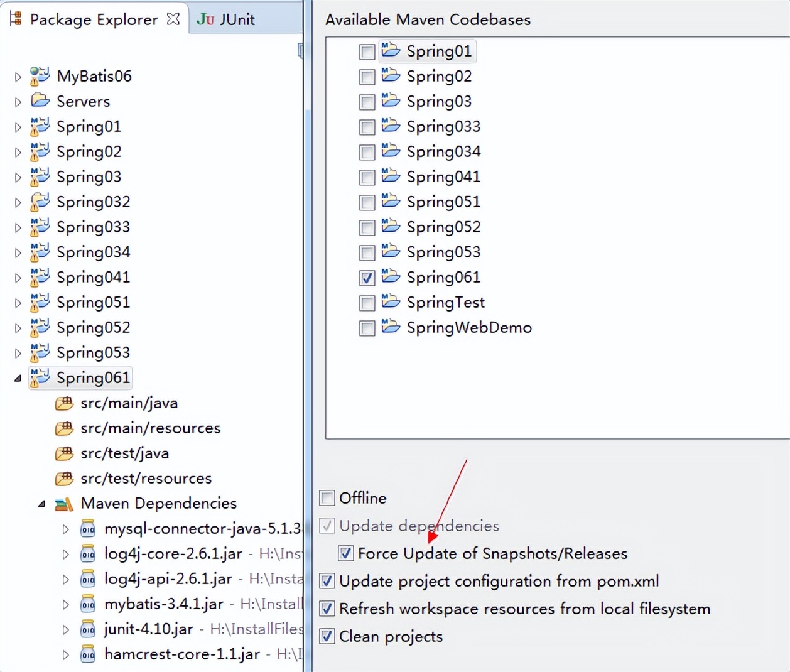
Task: Click the log4j-api-2.6.1.jar icon
Action: click(88, 579)
